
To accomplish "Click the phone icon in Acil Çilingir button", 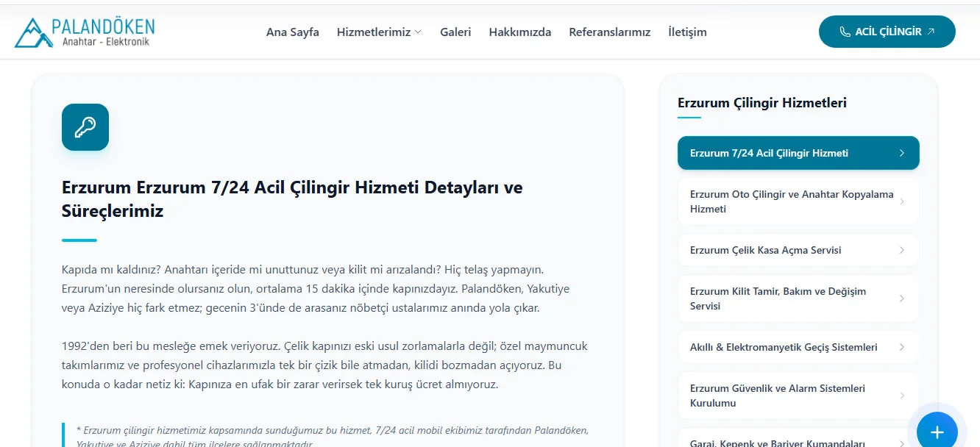I will 845,32.
